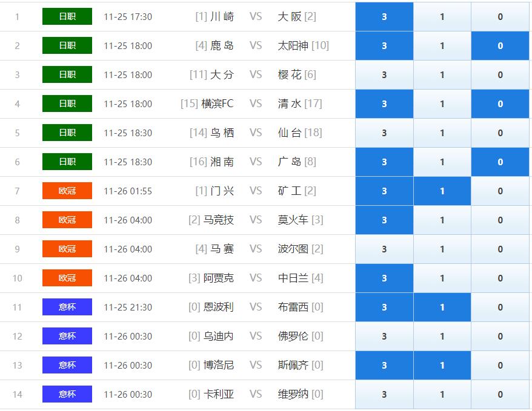Deselect 3 for 鹿岛 vs 太阳神
The width and height of the screenshot is (532, 411).
point(384,46)
